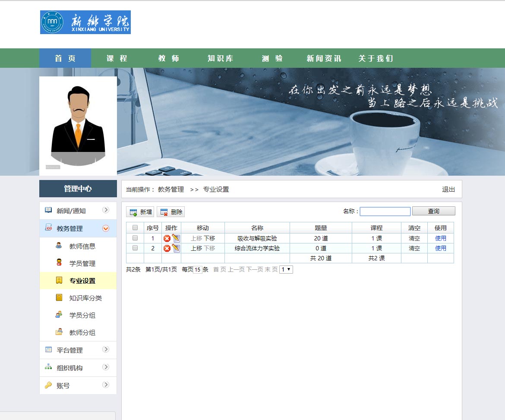Screen dimensions: 505x420
Task: Open 新闻资讯 navigation menu item
Action: point(324,58)
